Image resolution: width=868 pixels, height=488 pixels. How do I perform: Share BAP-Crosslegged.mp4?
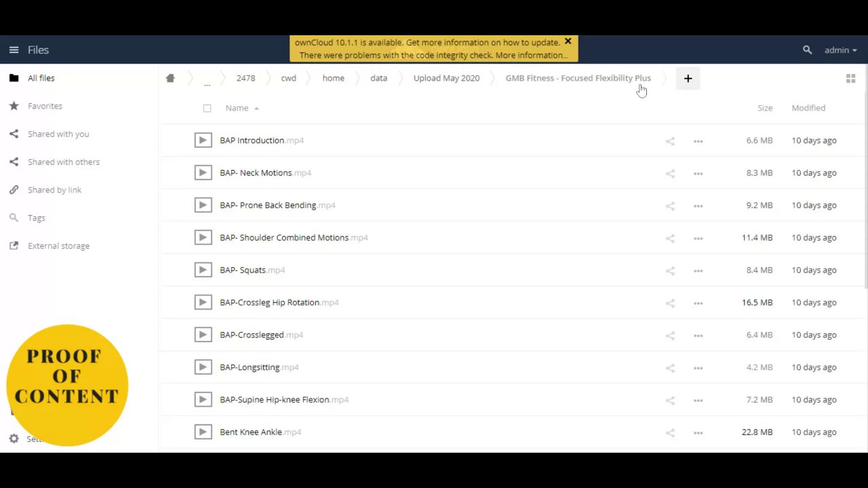pos(670,335)
